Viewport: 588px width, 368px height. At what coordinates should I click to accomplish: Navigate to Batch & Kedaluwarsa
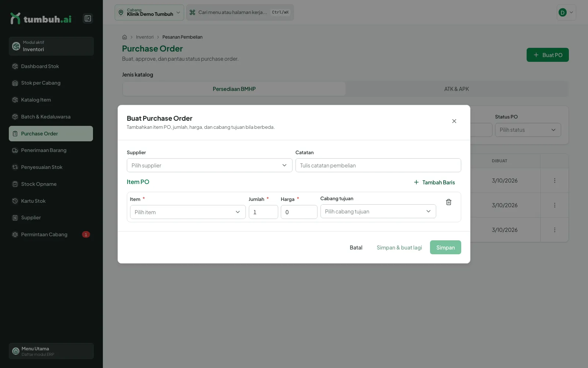click(51, 117)
